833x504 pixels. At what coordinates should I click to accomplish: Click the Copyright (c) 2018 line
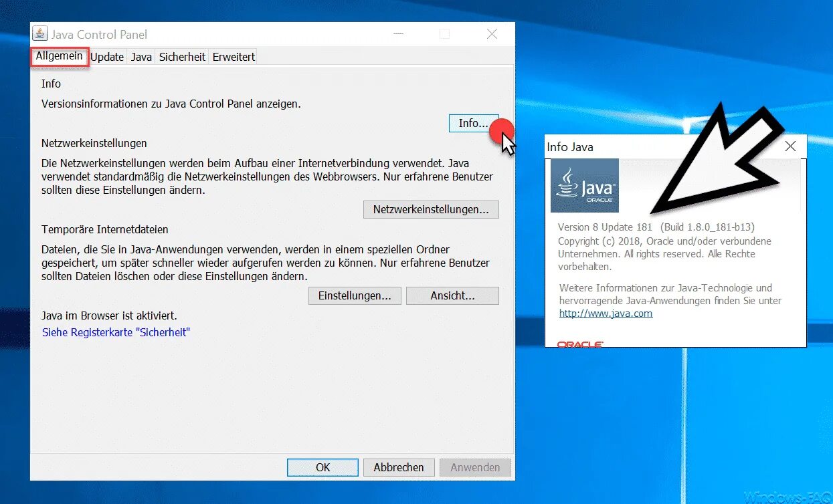(664, 241)
